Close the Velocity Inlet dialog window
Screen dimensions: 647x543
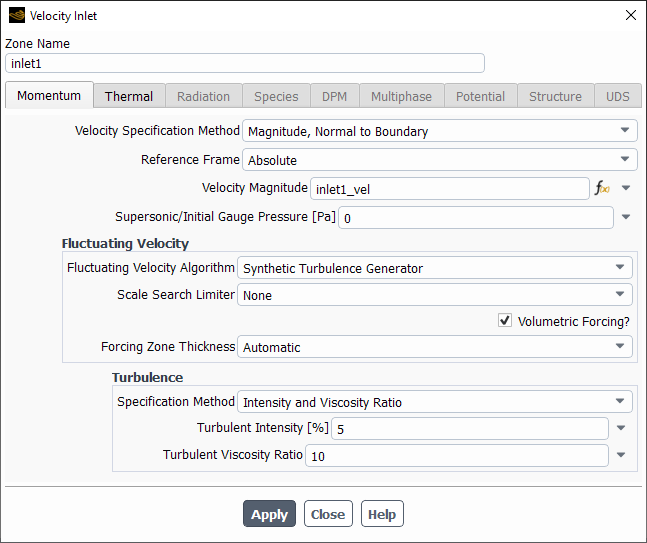[630, 15]
